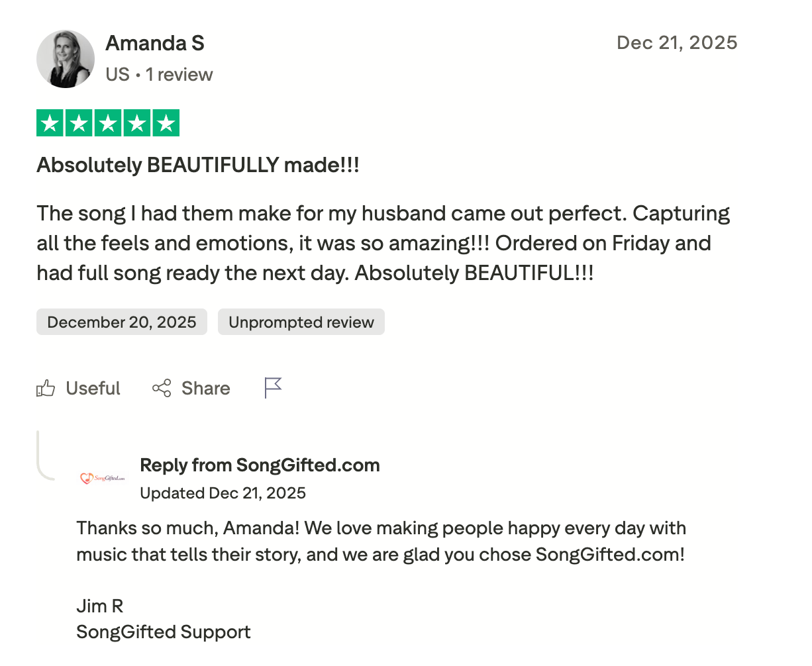This screenshot has width=812, height=666.
Task: Click the first green rating star
Action: [50, 123]
